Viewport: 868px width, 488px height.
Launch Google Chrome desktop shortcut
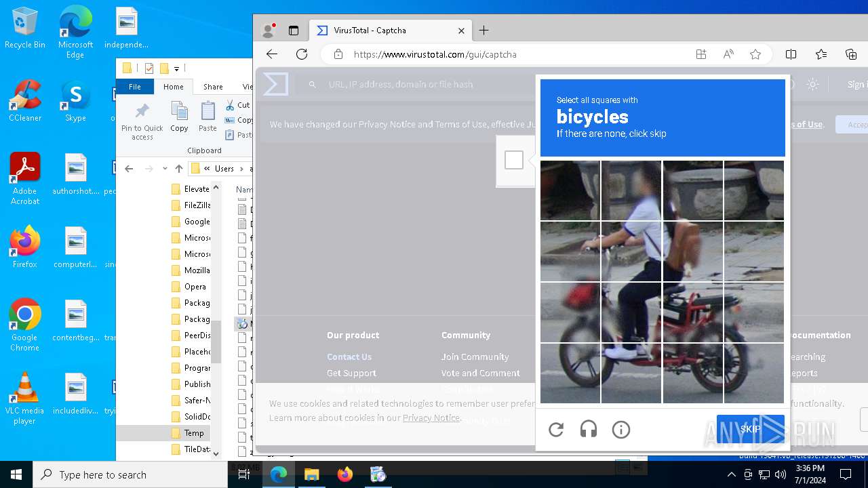[25, 325]
